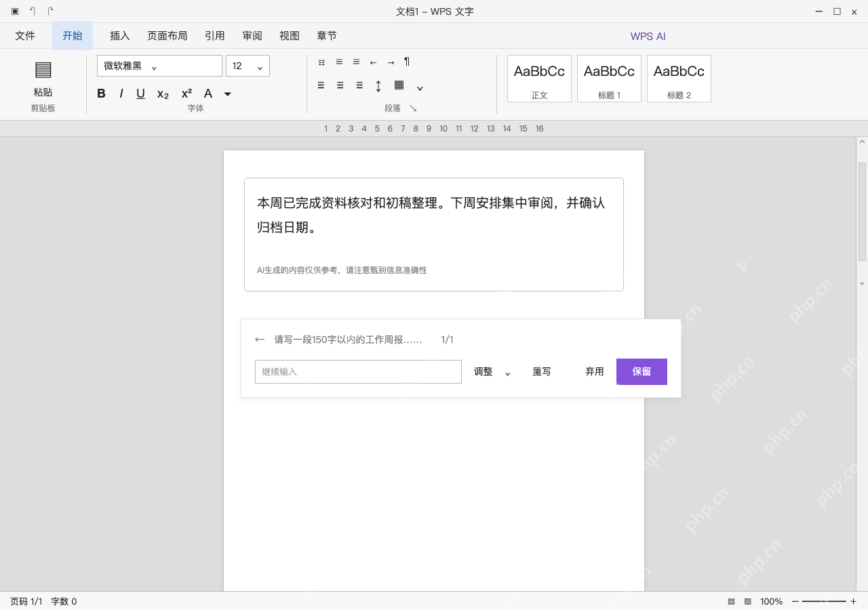Click the 粘贴 paste icon

[43, 70]
